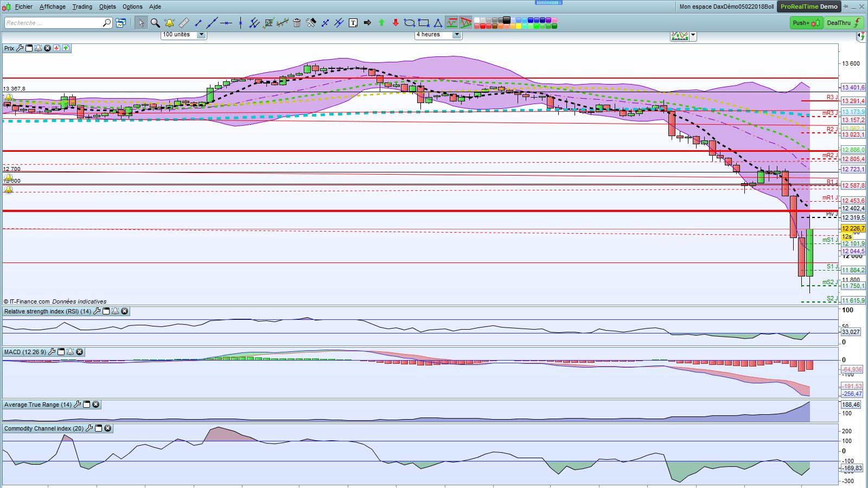Click red down arrow in Prix header
This screenshot has height=488, width=868.
click(x=56, y=48)
